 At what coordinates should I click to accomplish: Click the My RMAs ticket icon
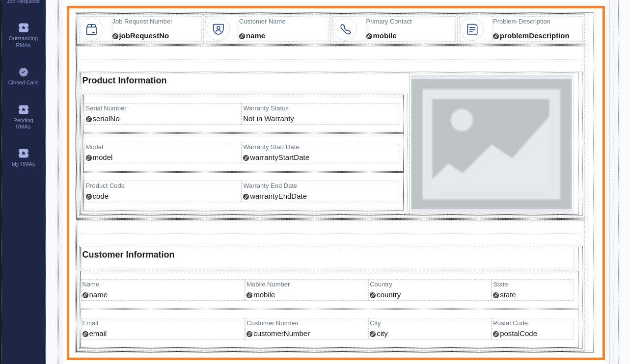[x=23, y=153]
